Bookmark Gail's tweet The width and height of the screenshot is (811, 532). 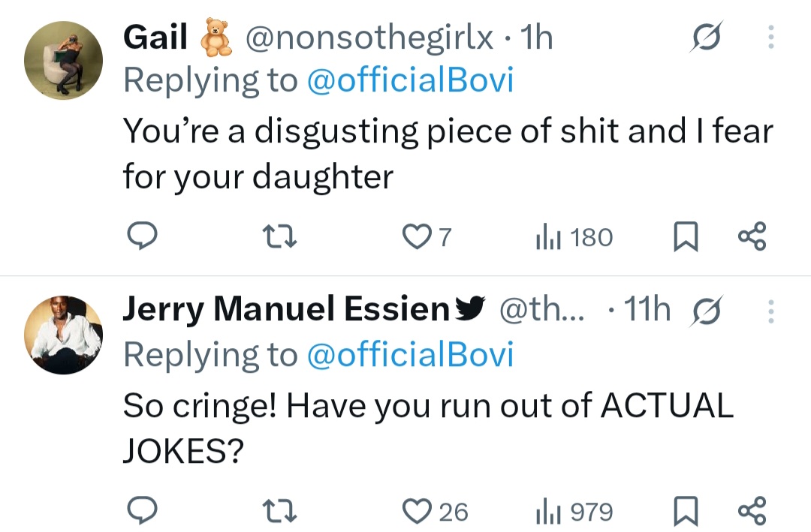click(683, 237)
